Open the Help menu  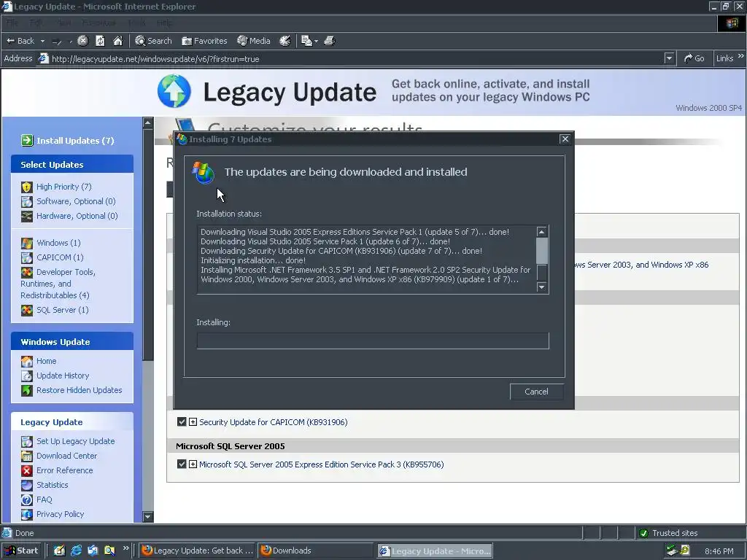[164, 23]
